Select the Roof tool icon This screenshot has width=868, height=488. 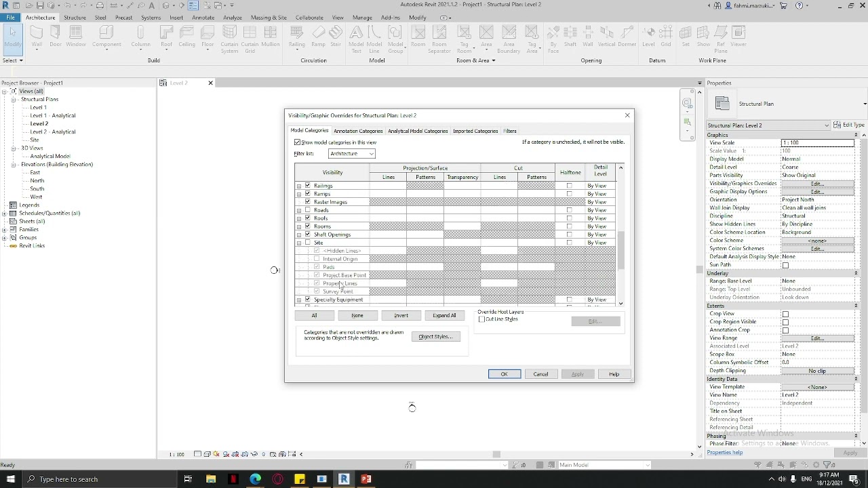pyautogui.click(x=166, y=32)
